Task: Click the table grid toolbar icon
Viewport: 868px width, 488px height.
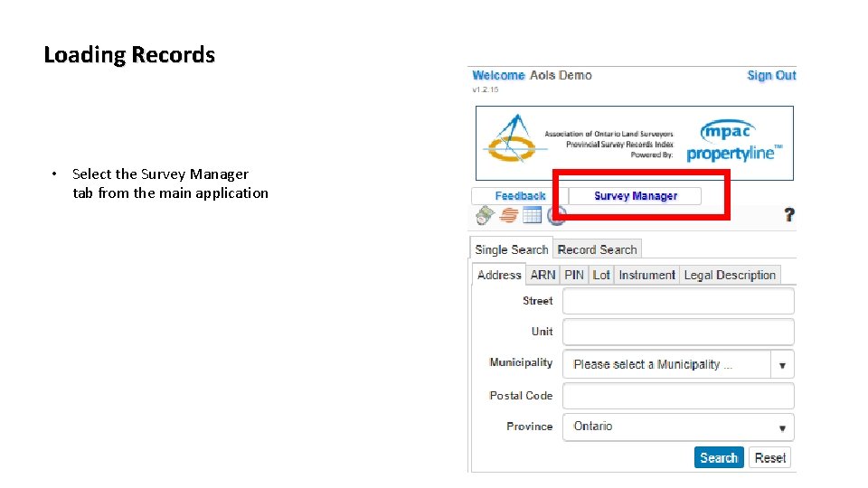Action: (x=532, y=215)
